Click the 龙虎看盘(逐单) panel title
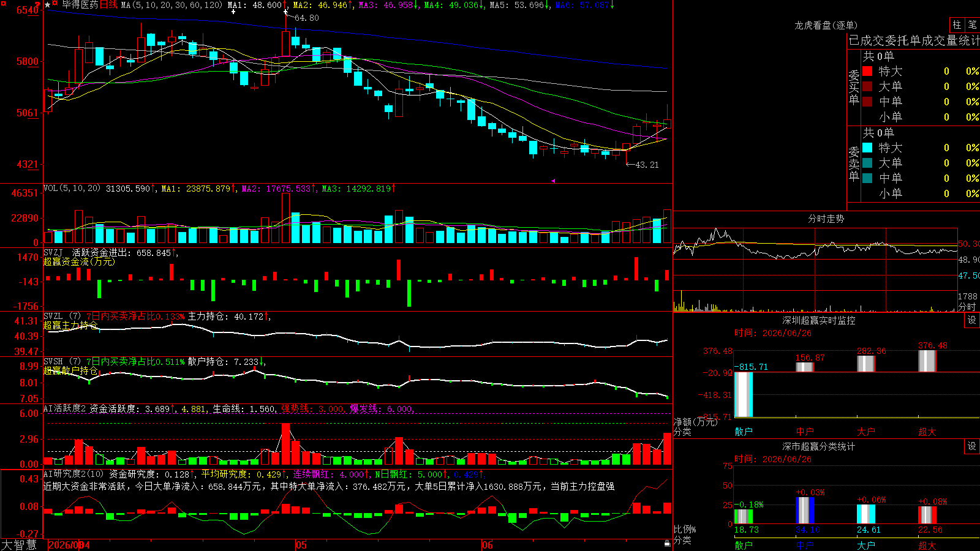Viewport: 980px width, 551px height. point(826,25)
